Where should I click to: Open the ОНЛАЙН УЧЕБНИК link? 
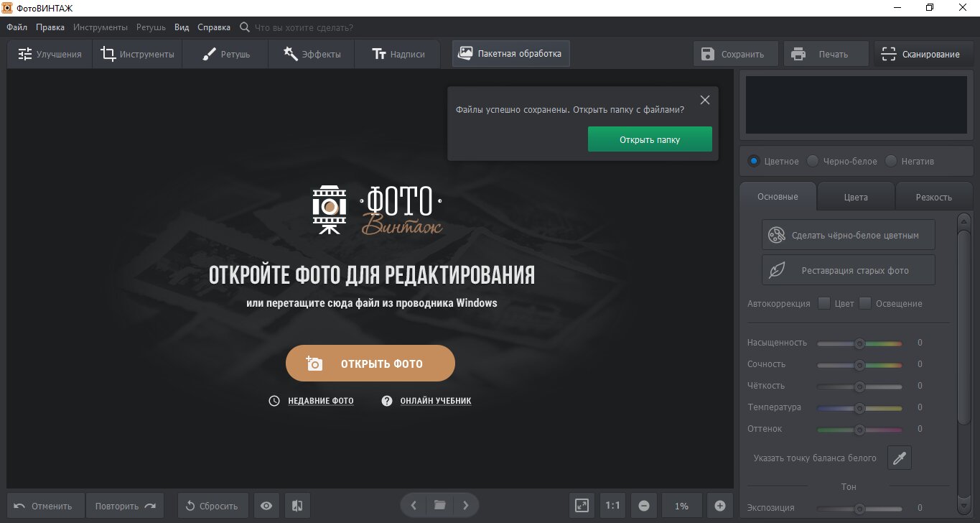point(436,401)
